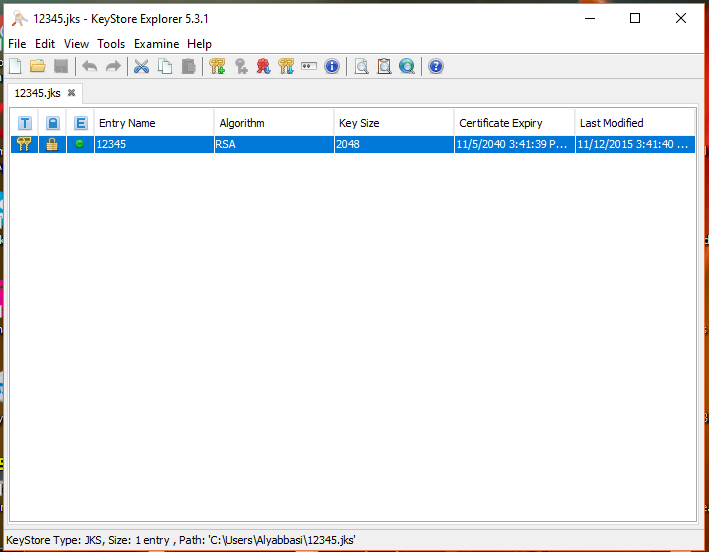Click the Set KeyStore Password icon
Viewport: 709px width, 552px height.
309,66
